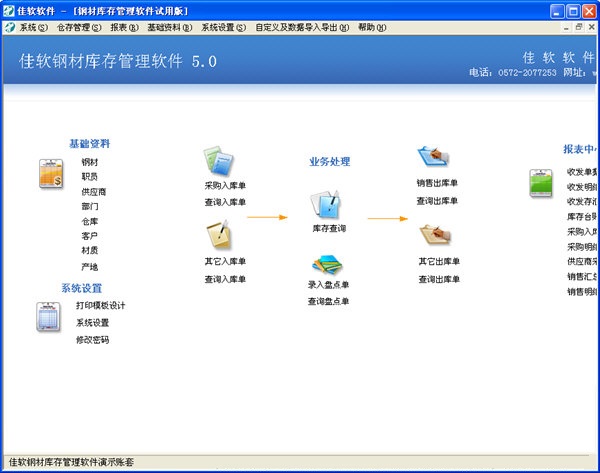Restore the inner child window
The image size is (600, 473).
point(579,27)
